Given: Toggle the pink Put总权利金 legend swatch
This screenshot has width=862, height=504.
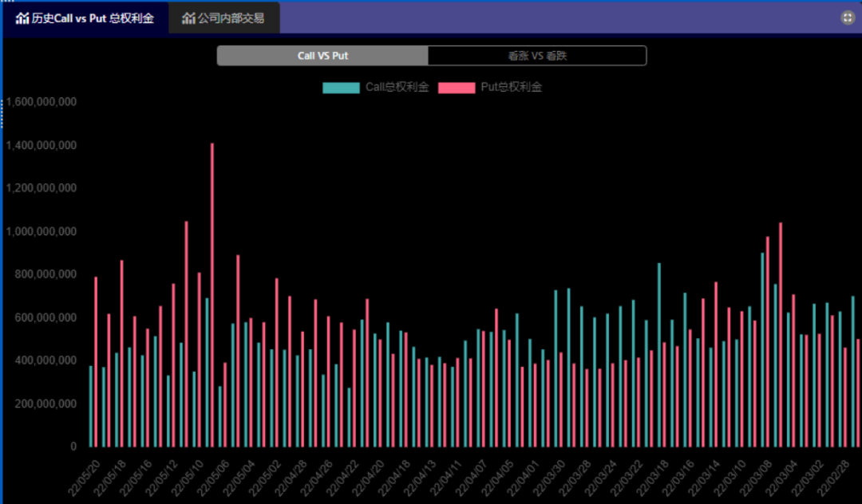Looking at the screenshot, I should pos(457,88).
